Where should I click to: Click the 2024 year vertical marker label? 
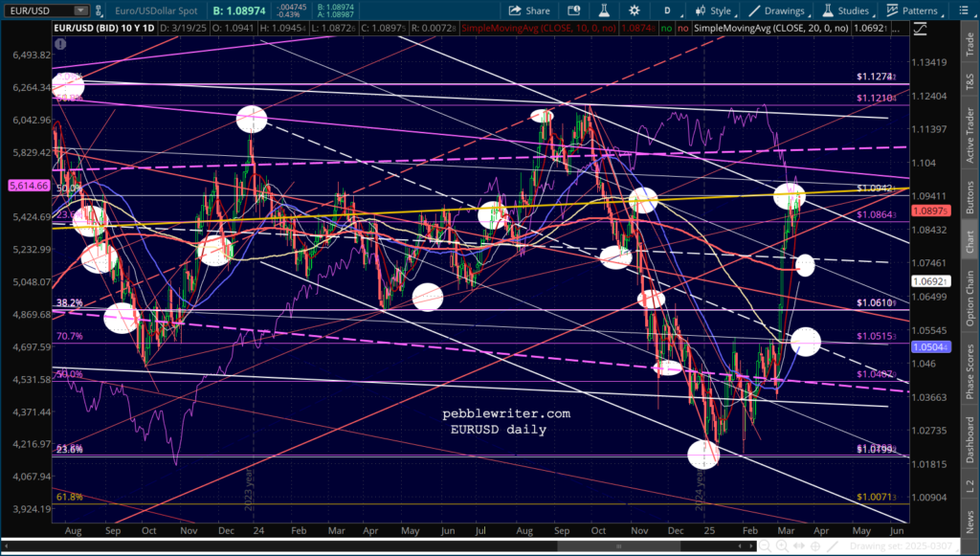pyautogui.click(x=700, y=488)
